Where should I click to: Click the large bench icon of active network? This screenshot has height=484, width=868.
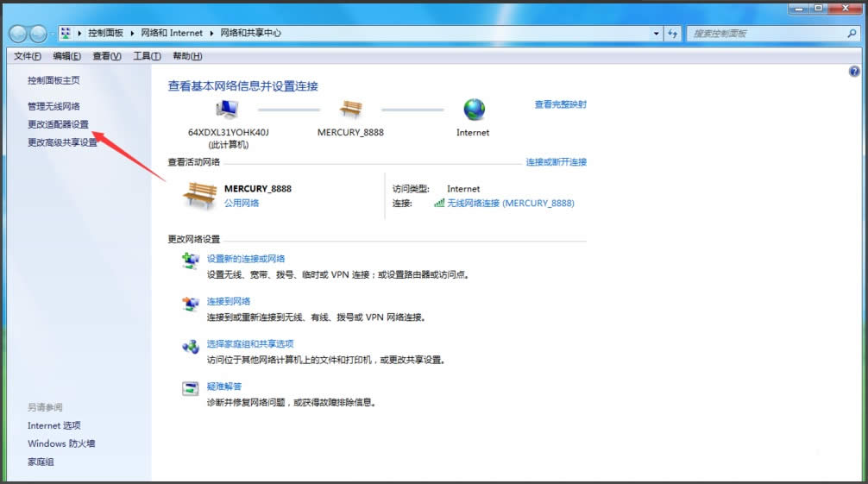(198, 196)
